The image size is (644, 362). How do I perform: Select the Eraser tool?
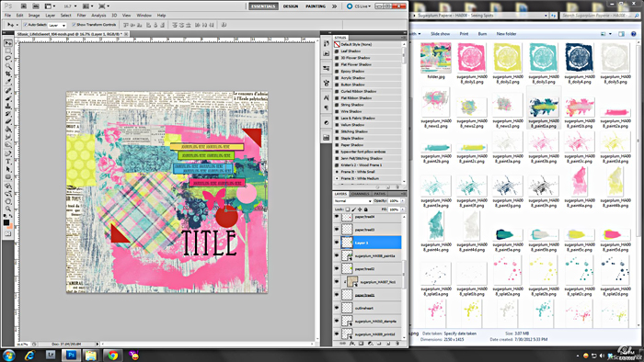point(7,122)
